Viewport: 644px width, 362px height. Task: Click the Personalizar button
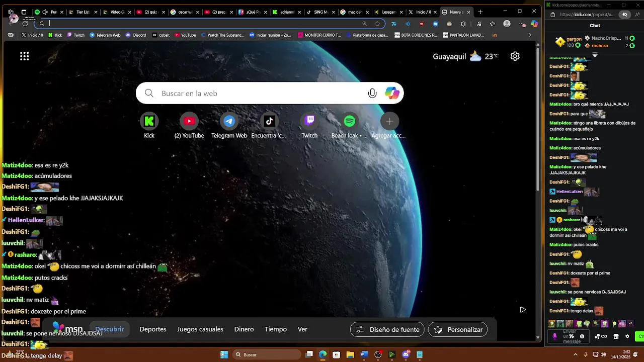(x=458, y=329)
